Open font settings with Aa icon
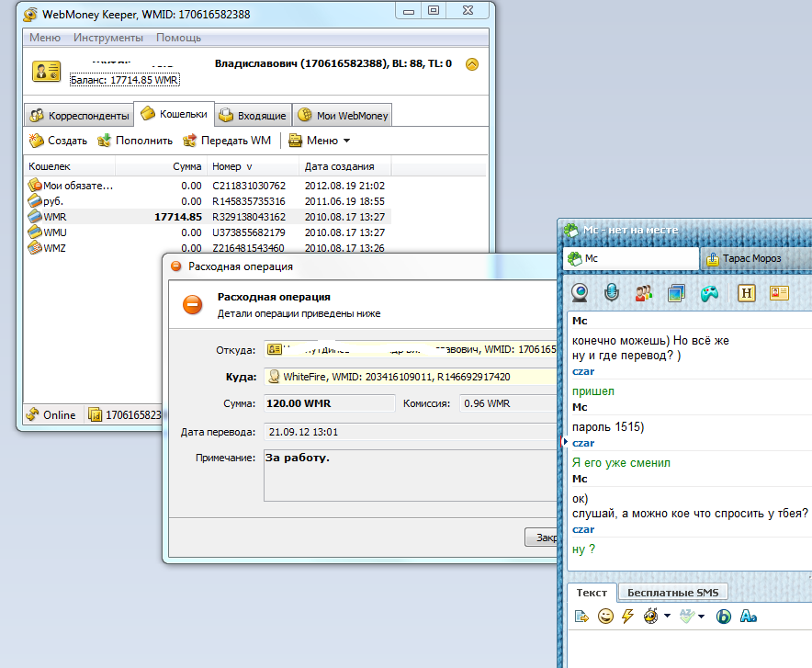This screenshot has width=812, height=668. click(x=749, y=617)
